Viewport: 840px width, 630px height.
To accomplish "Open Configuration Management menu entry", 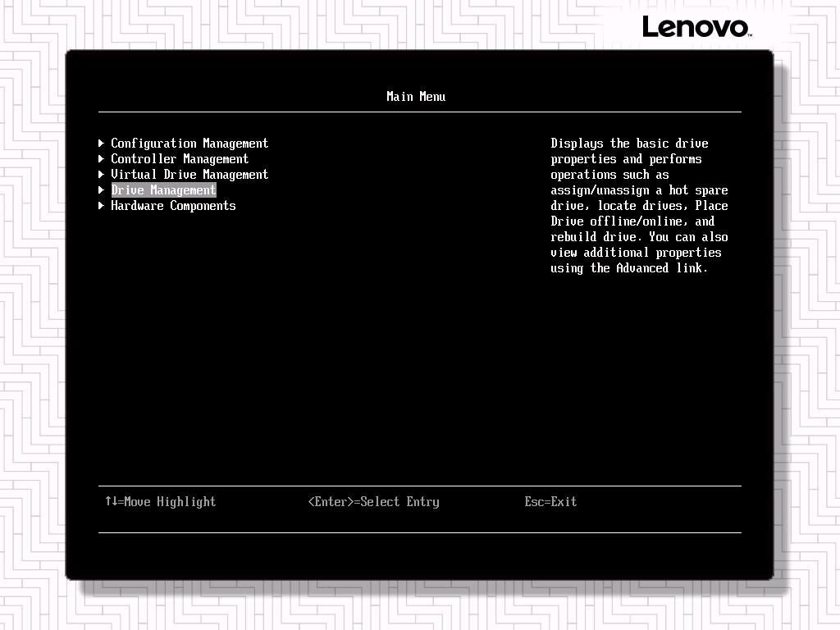I will click(x=189, y=144).
